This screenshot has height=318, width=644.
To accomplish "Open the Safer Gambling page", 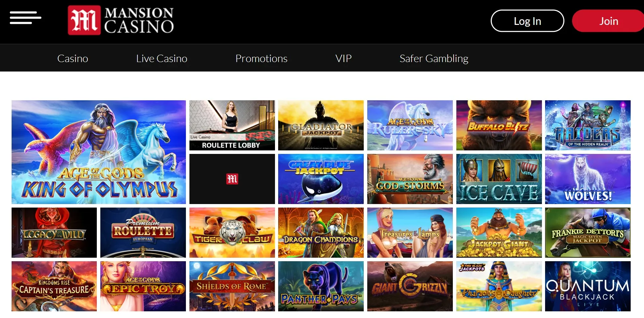I will tap(434, 59).
